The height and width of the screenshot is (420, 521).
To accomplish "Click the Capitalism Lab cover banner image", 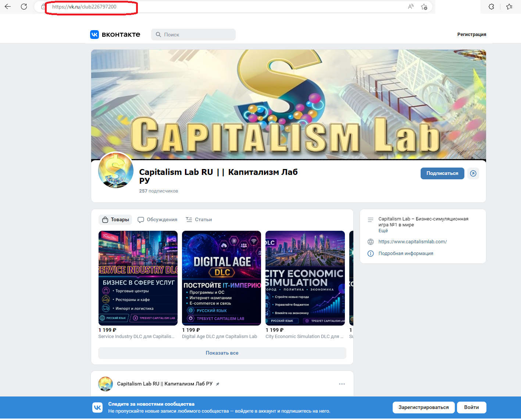I will [289, 104].
